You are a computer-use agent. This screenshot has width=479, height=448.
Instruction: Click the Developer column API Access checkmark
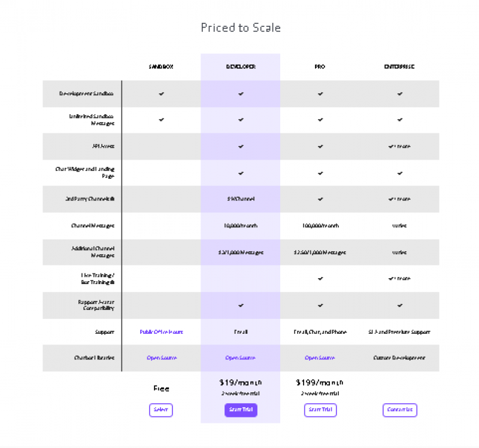241,147
